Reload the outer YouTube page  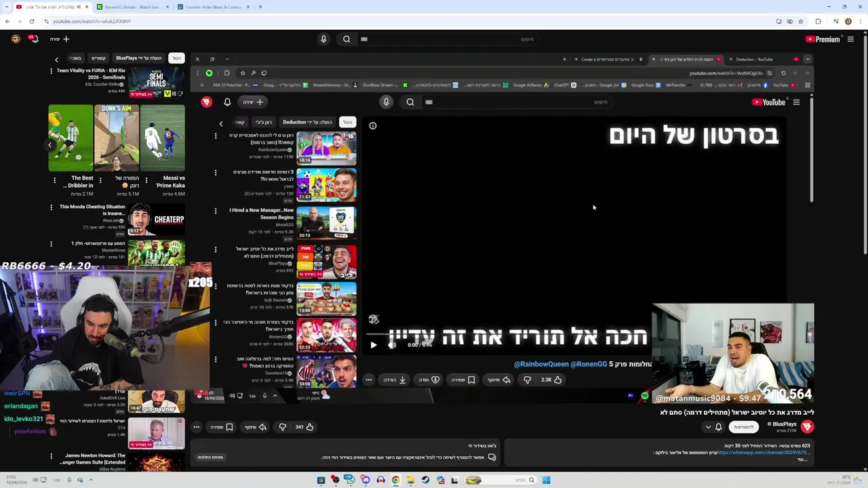pyautogui.click(x=31, y=21)
